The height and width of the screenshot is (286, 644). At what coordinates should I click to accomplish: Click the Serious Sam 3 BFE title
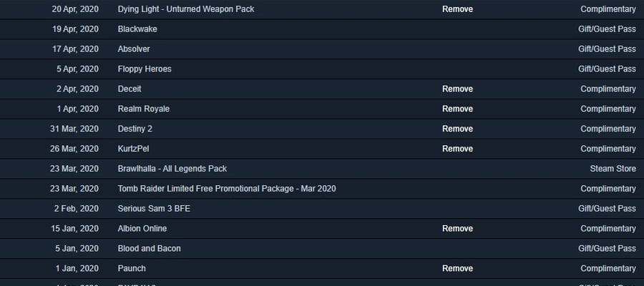154,209
